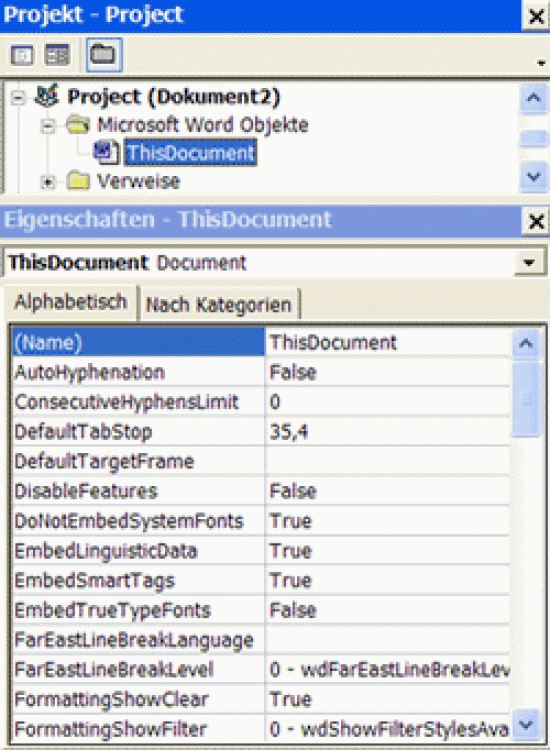
Task: Select the DefaultTargetFrame property
Action: 138,462
